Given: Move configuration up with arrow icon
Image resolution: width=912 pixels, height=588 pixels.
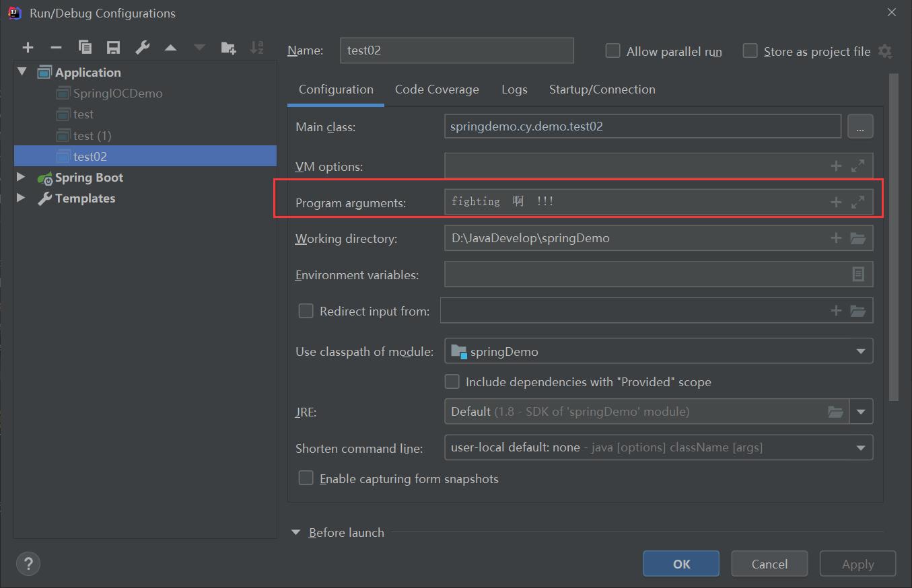Looking at the screenshot, I should pyautogui.click(x=171, y=48).
